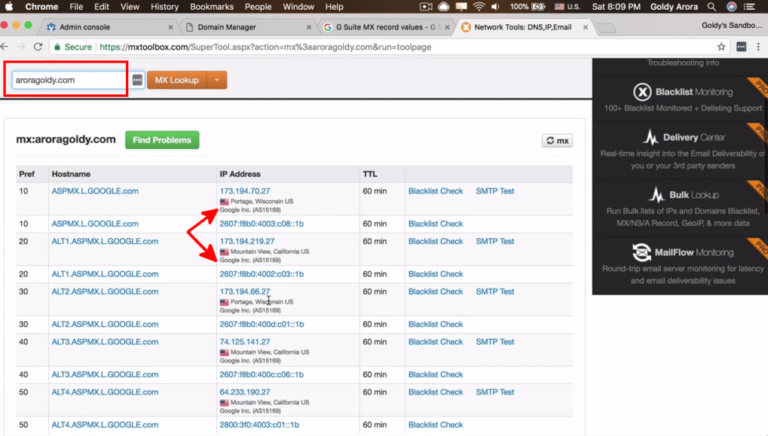Open SMTP Test for 74.125.141.27
This screenshot has height=436, width=768.
pyautogui.click(x=495, y=341)
